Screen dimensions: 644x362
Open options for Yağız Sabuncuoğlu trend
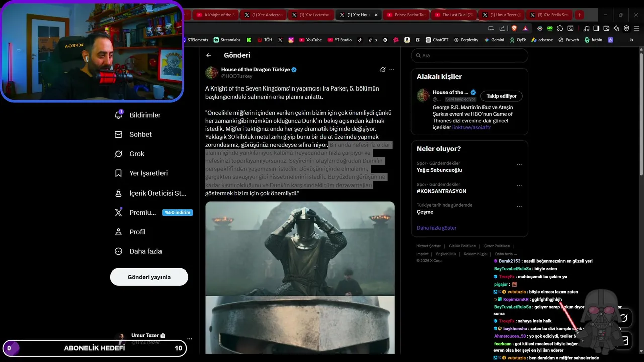[519, 165]
